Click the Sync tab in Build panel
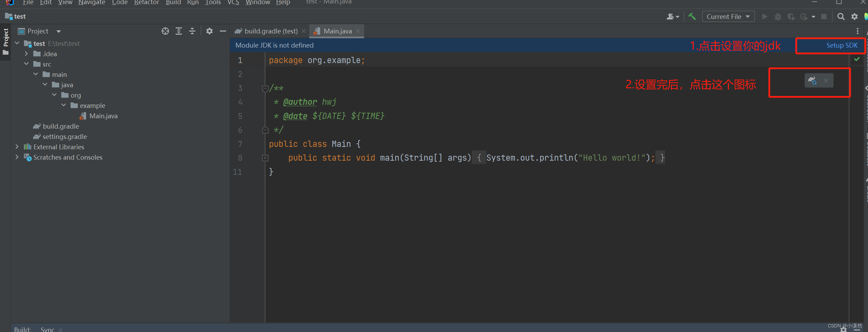This screenshot has width=868, height=332. coord(48,330)
